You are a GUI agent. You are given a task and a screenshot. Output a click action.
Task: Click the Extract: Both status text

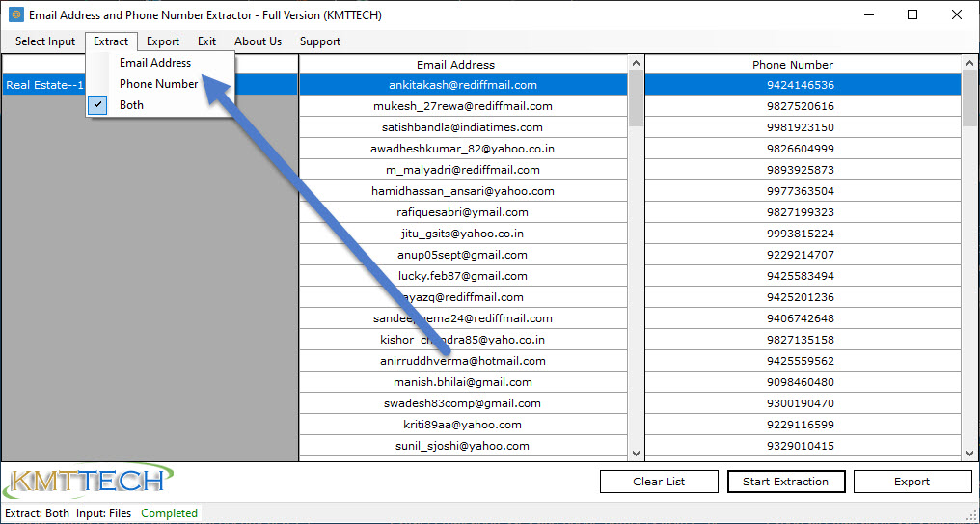point(37,513)
